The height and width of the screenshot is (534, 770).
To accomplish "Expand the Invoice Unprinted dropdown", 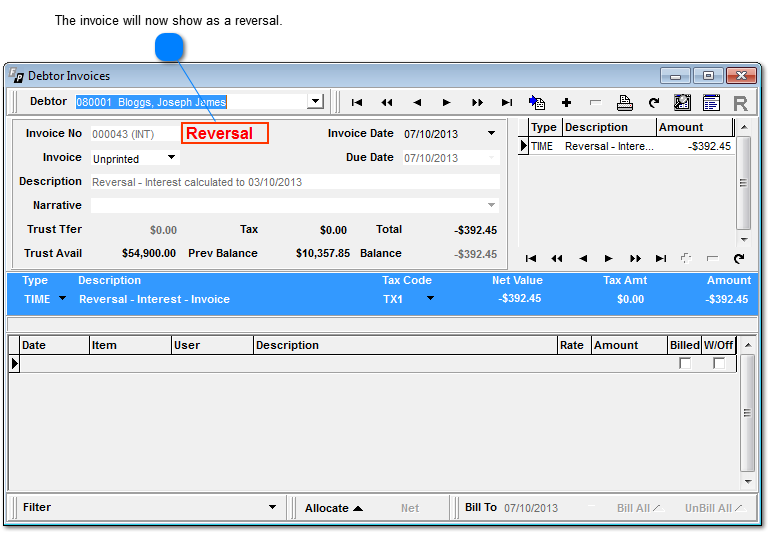I will click(x=171, y=158).
